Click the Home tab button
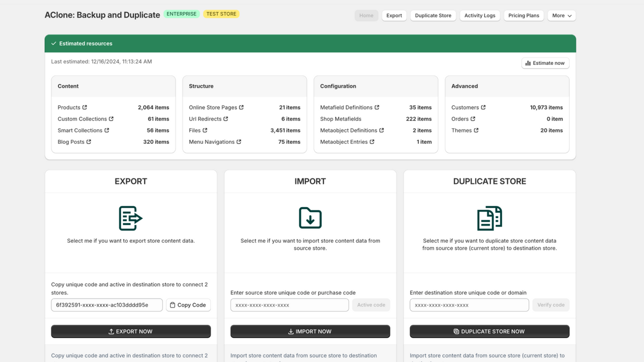This screenshot has width=644, height=362. (x=366, y=16)
